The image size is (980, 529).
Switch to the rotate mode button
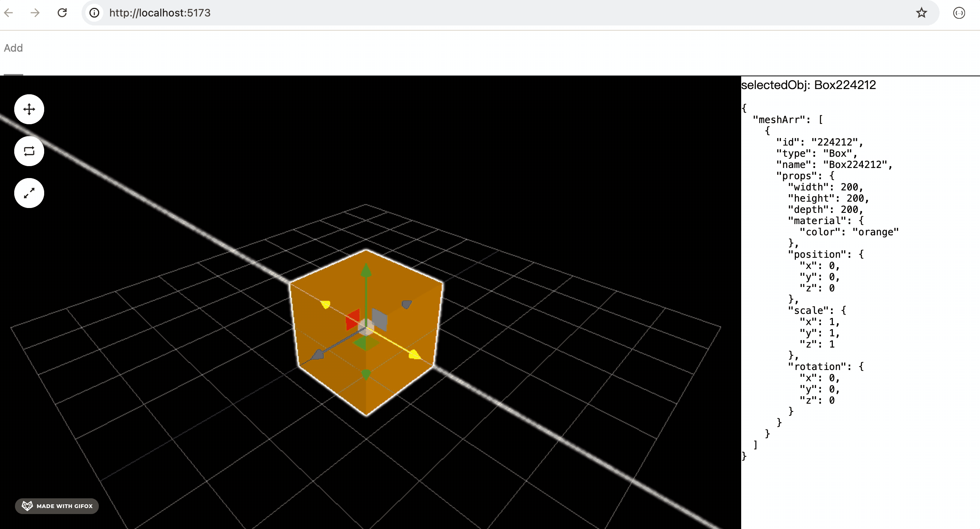(x=29, y=152)
